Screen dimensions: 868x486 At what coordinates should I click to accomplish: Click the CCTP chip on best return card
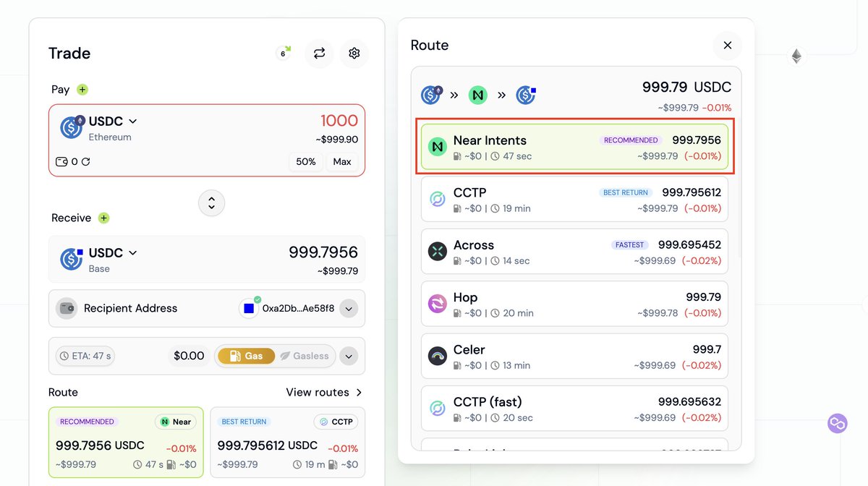(336, 422)
